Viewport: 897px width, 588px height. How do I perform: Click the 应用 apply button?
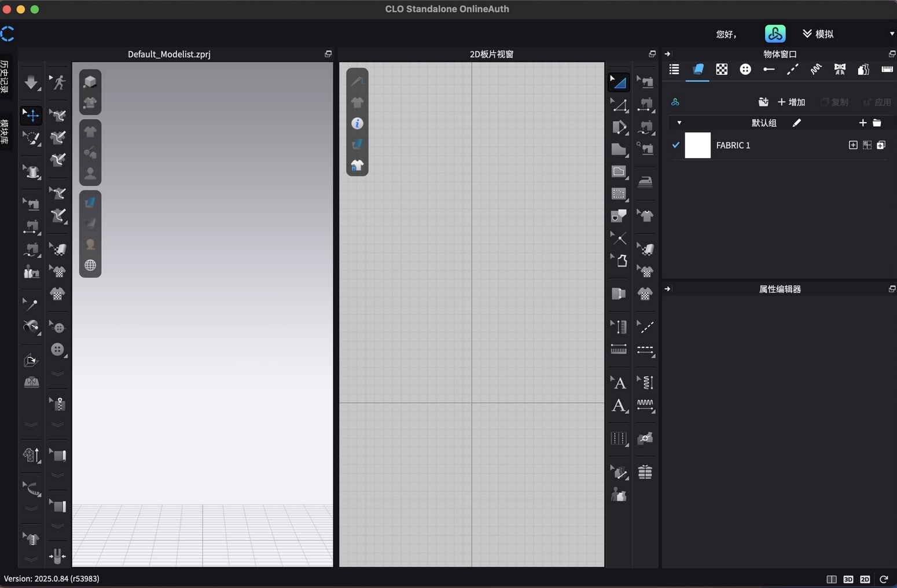(877, 102)
